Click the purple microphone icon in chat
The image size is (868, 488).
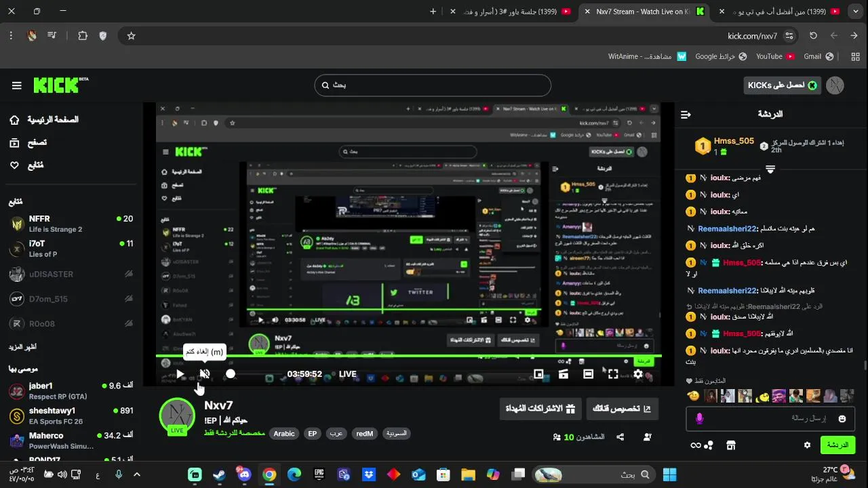point(700,419)
